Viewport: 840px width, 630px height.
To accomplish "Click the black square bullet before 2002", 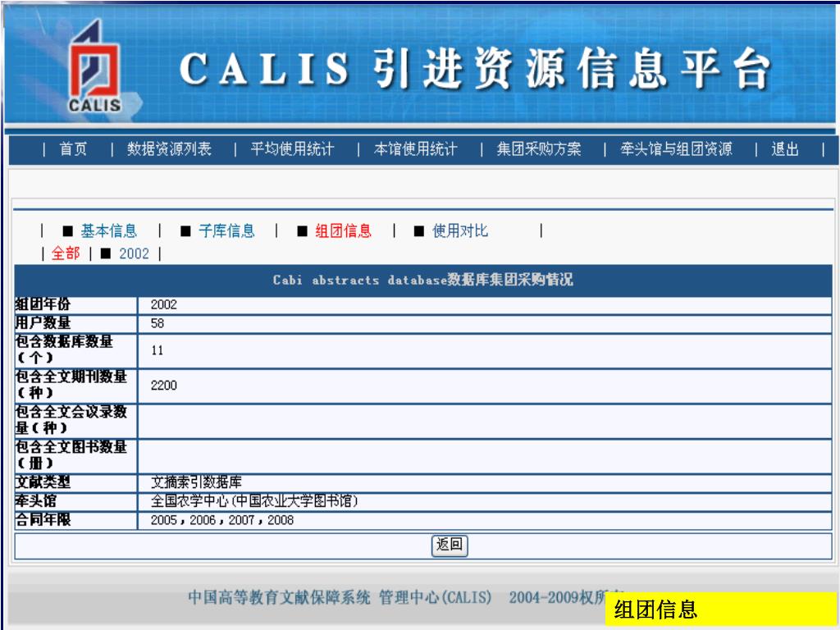I will pyautogui.click(x=106, y=253).
